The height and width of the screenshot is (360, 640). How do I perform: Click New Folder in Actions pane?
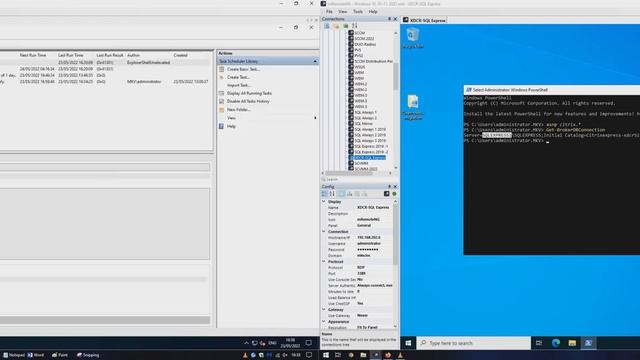[x=238, y=109]
